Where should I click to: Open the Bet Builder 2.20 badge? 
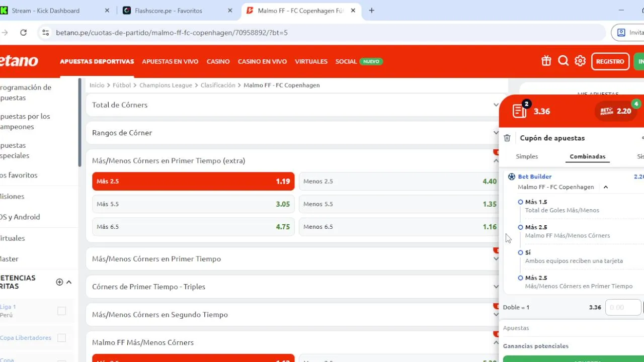tap(615, 111)
